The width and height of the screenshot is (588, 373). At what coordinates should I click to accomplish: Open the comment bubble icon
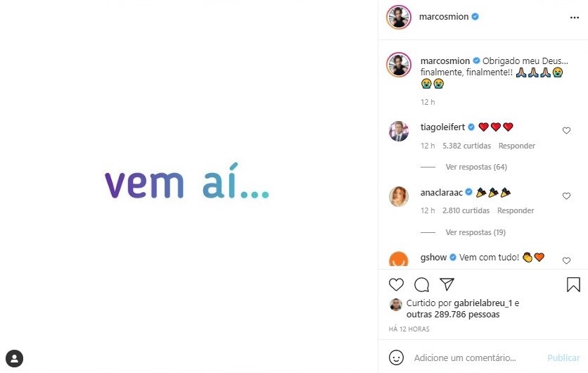point(421,284)
